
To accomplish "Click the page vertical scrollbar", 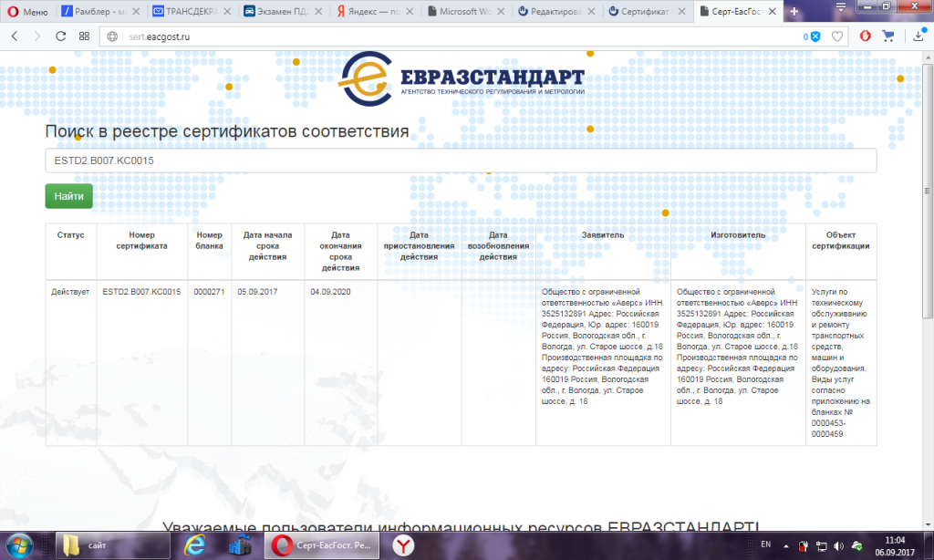I will pos(928,191).
